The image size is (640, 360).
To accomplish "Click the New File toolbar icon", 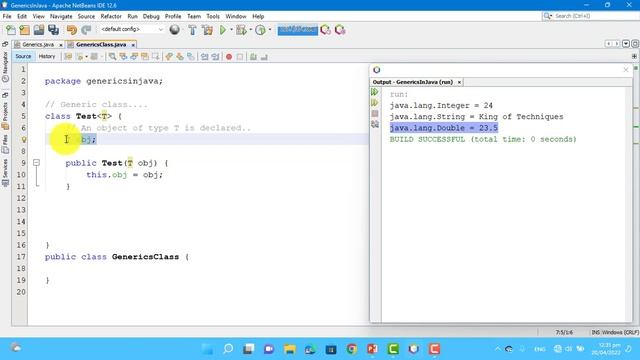I will [11, 30].
